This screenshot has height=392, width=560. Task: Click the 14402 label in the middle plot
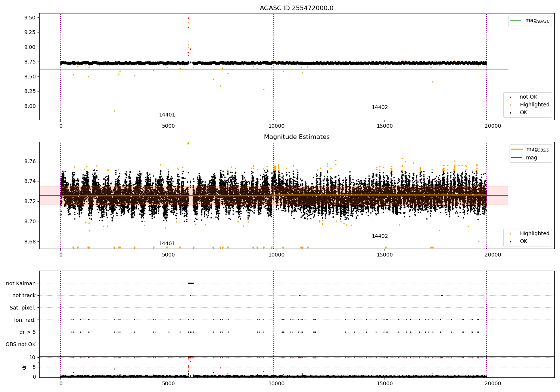tap(380, 236)
